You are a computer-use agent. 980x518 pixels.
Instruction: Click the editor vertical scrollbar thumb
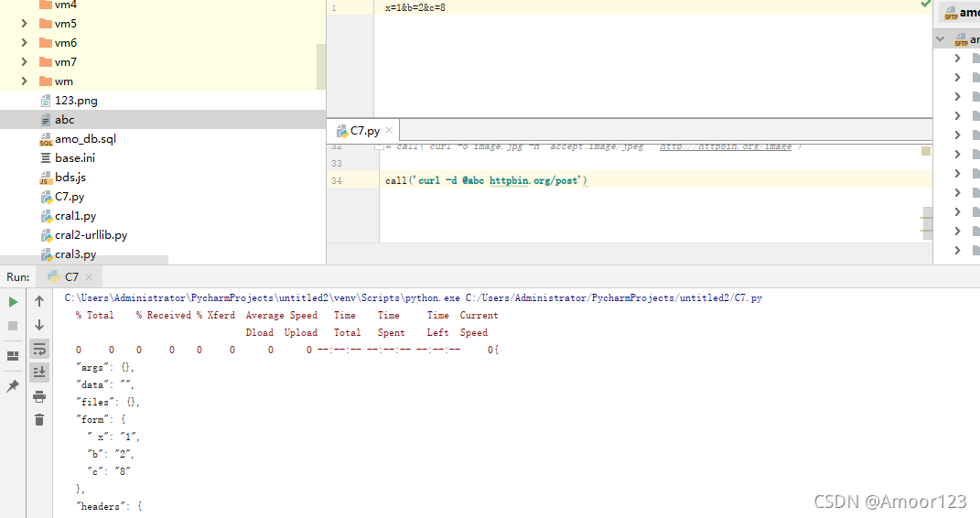coord(928,223)
